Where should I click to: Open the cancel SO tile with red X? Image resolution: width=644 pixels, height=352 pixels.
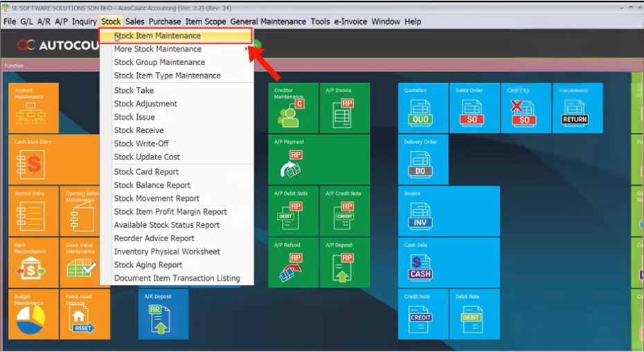point(526,108)
